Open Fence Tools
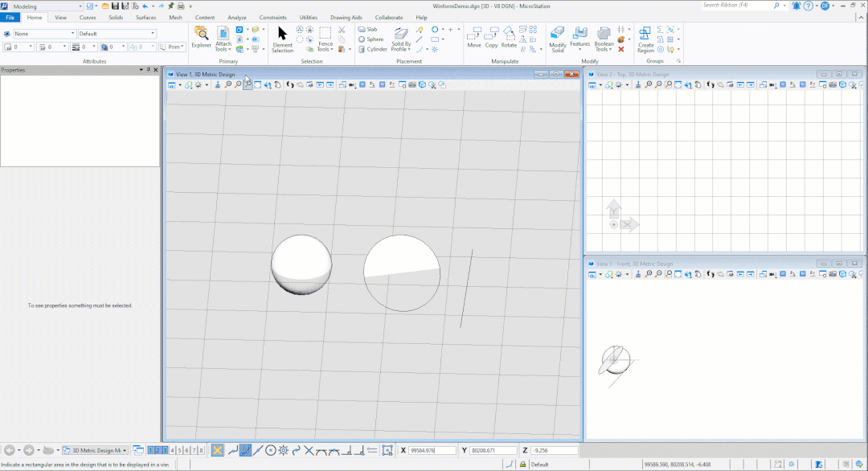The image size is (868, 471). tap(325, 39)
